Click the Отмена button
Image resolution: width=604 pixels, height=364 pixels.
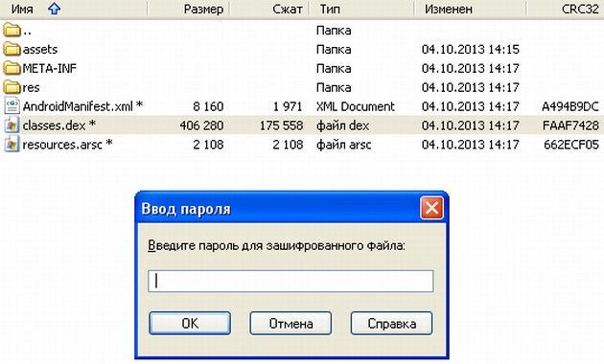[290, 323]
